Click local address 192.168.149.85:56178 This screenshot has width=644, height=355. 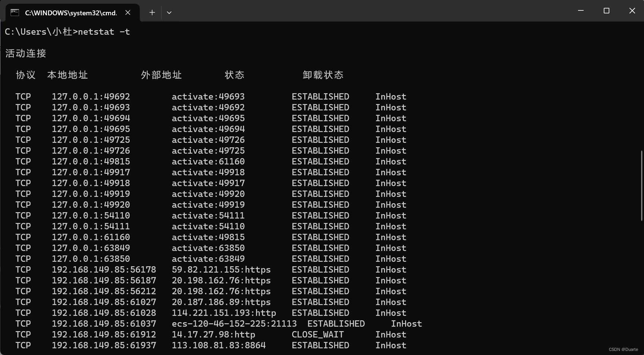click(104, 270)
